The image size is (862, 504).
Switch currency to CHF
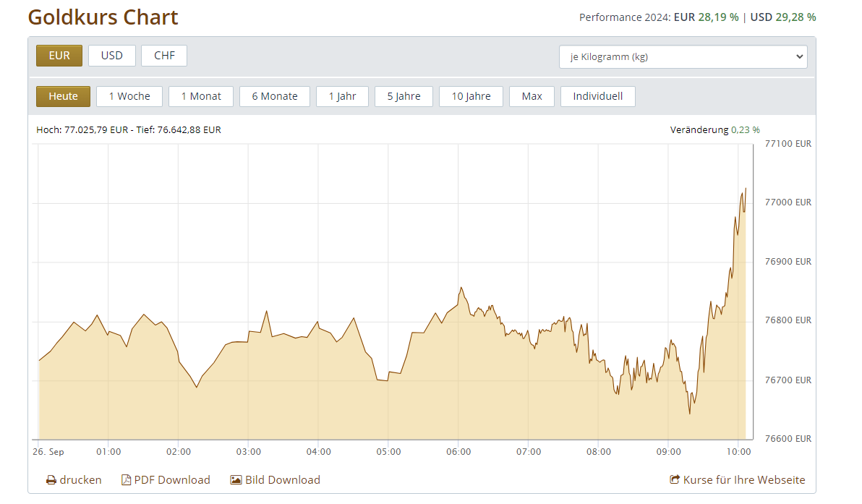[164, 56]
